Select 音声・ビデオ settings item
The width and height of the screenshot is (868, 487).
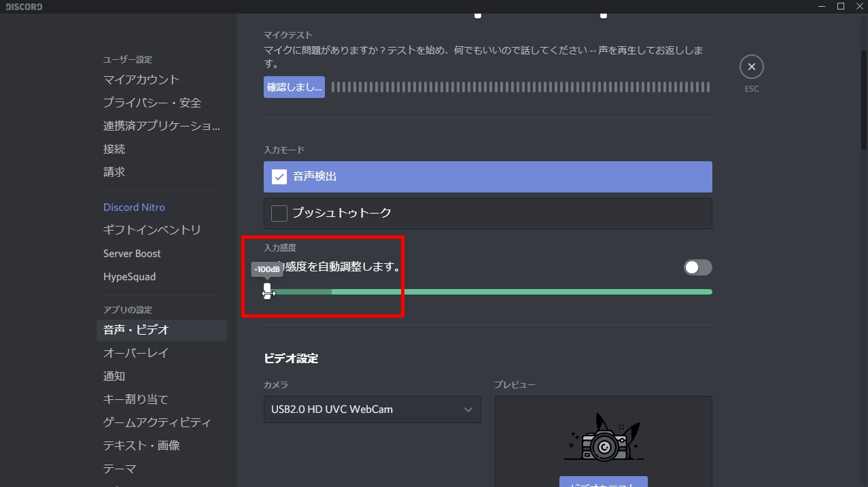point(162,330)
